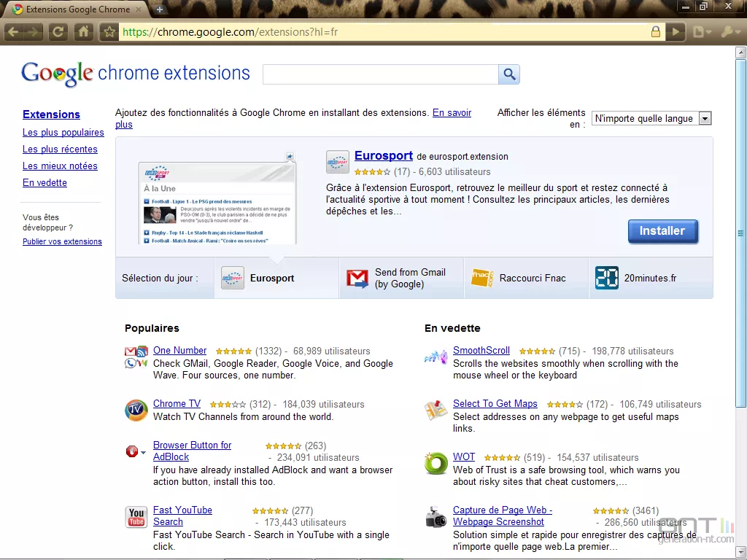
Task: Click in the extensions search field
Action: click(x=381, y=74)
